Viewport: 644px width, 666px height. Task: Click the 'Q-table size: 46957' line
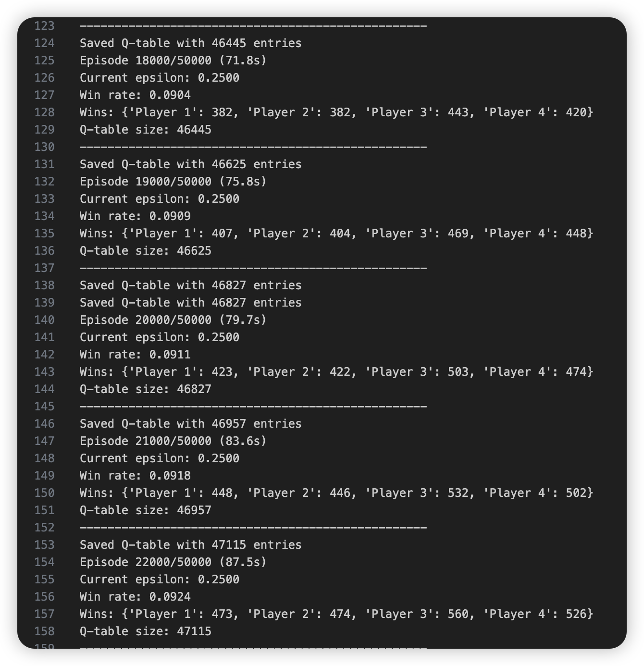145,510
